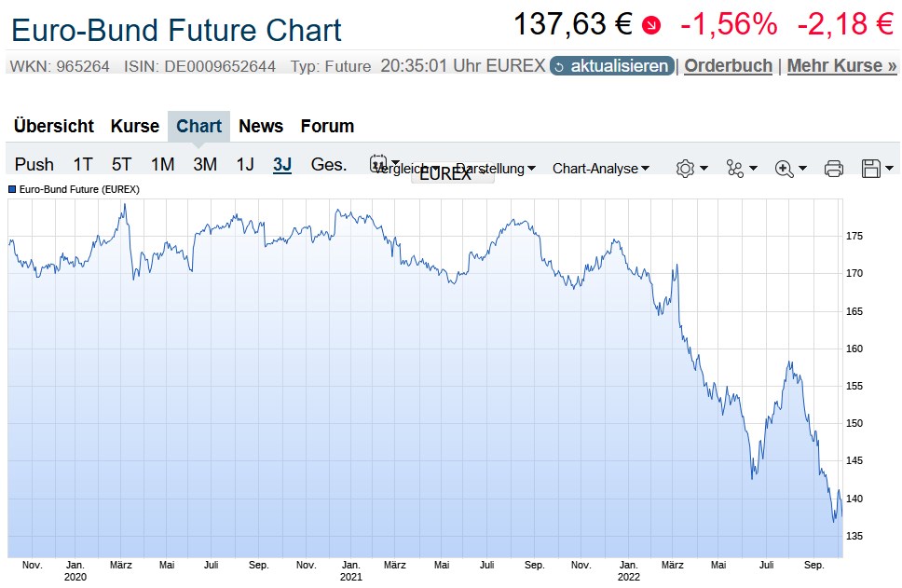This screenshot has height=588, width=902.
Task: Go to the Kurse tab
Action: (135, 126)
